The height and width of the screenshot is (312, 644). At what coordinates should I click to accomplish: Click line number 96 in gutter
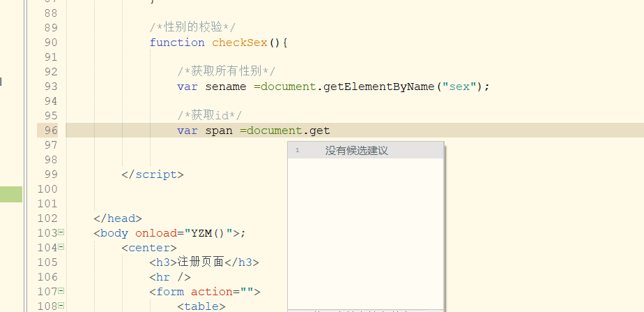pyautogui.click(x=51, y=131)
